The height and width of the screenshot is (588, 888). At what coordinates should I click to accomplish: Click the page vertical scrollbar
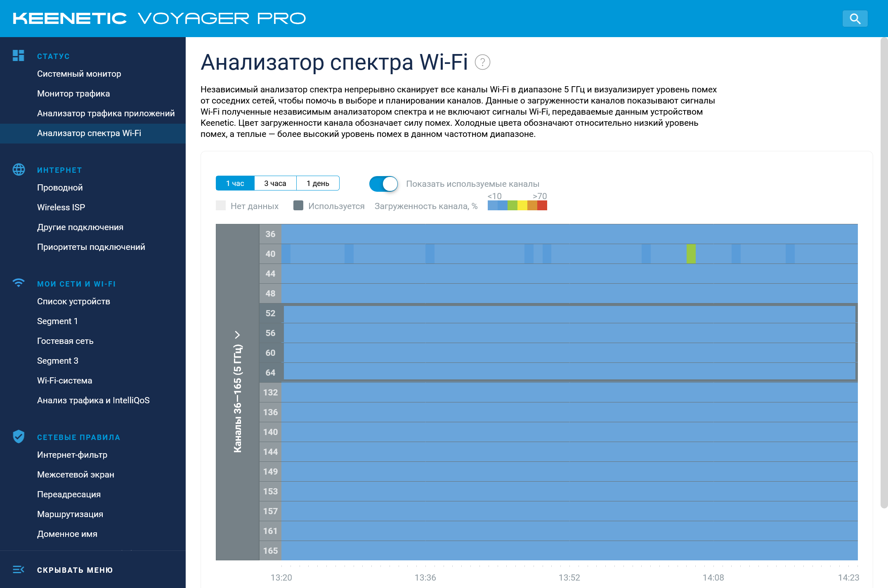pos(884,272)
